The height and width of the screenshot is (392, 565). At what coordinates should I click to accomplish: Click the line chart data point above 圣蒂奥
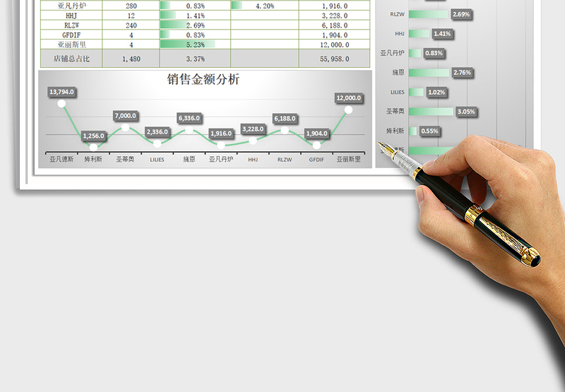[x=126, y=127]
